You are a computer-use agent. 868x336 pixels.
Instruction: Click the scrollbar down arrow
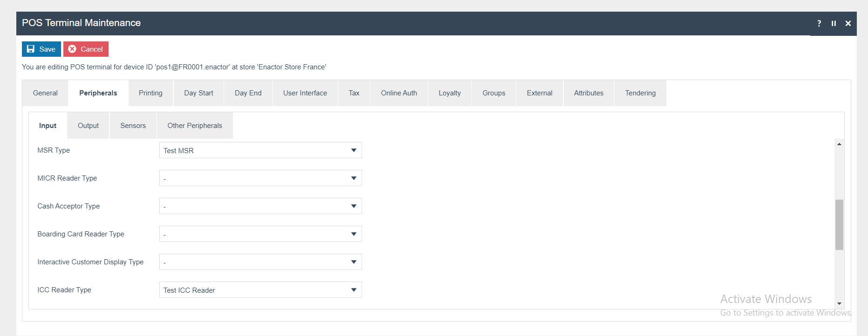click(839, 303)
